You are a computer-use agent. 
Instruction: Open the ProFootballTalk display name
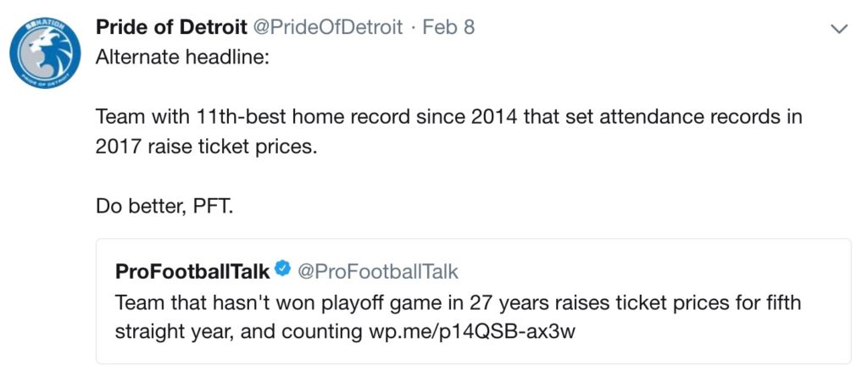click(x=192, y=271)
